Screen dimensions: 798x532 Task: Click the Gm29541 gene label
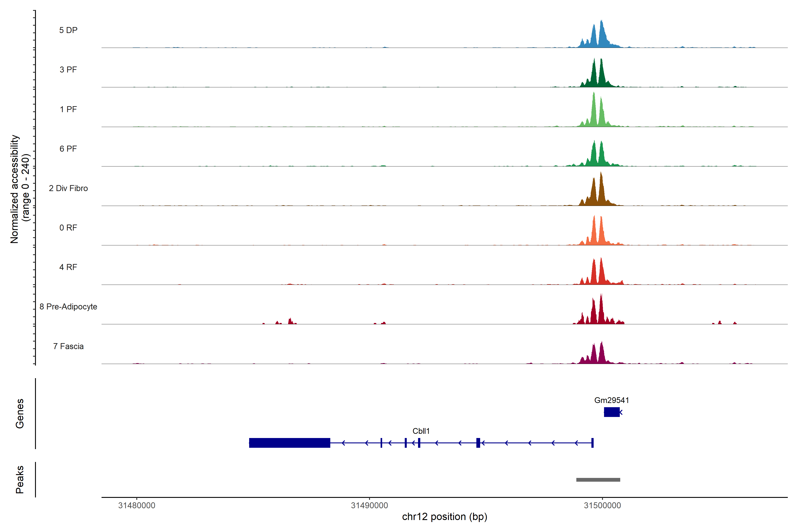(611, 400)
